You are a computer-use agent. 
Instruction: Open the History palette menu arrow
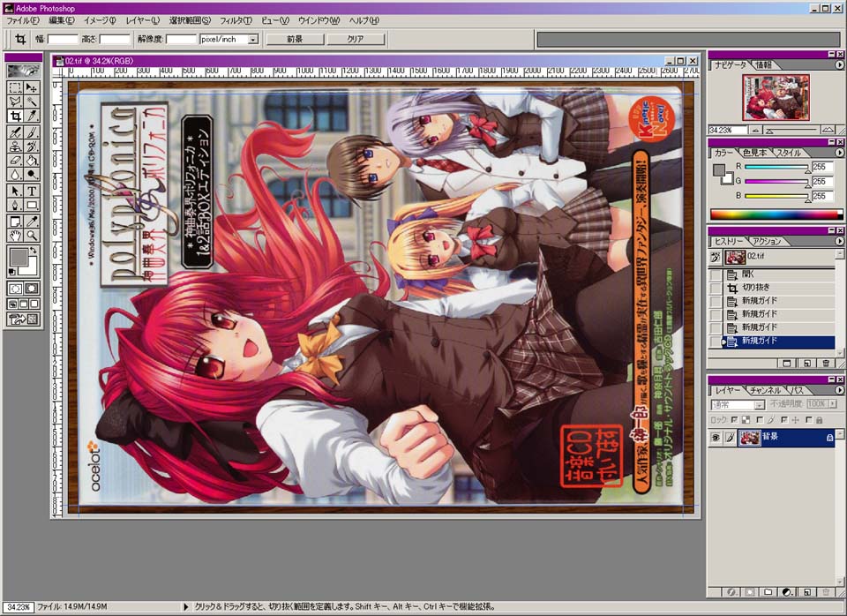point(839,241)
